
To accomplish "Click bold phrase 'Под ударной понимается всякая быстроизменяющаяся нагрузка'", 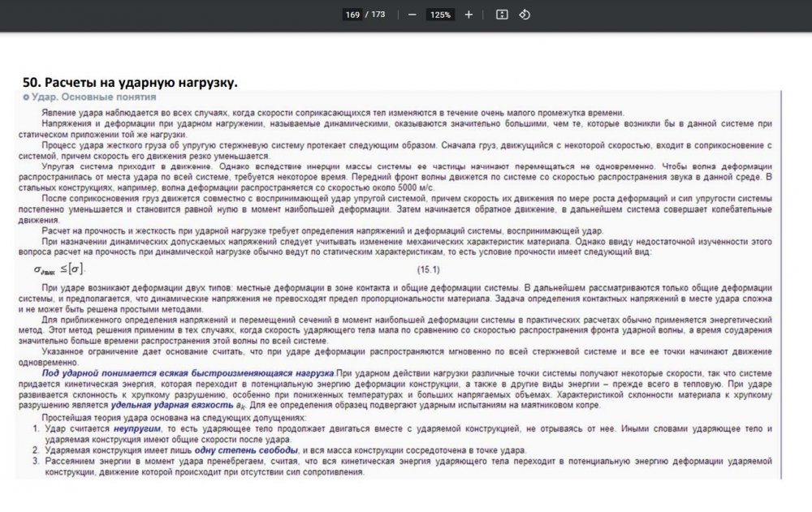I will [188, 373].
